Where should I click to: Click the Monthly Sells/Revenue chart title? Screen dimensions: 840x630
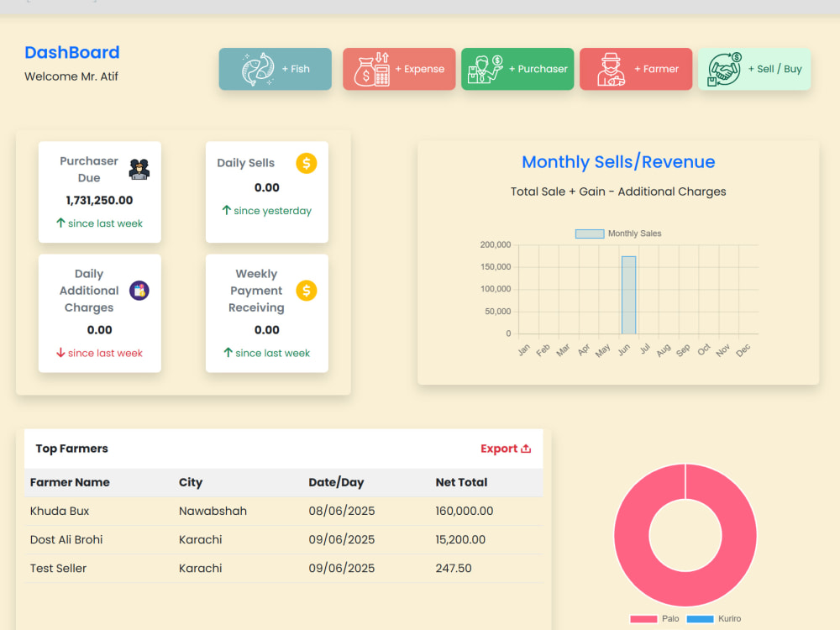[x=618, y=162]
